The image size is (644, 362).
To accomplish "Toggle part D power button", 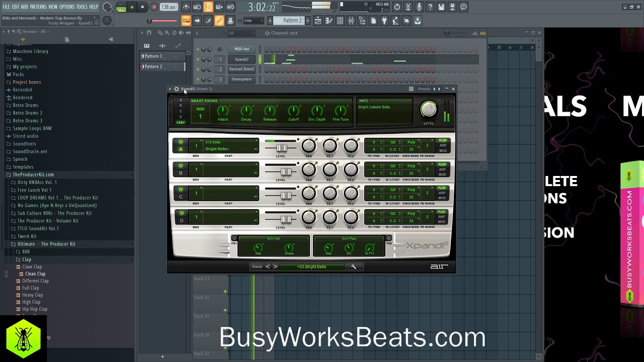I will pyautogui.click(x=181, y=213).
